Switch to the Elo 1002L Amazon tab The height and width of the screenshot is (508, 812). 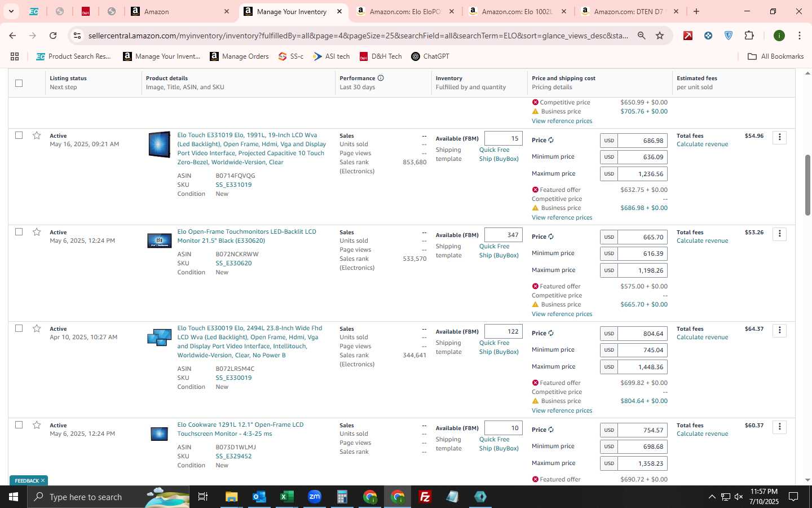pyautogui.click(x=518, y=11)
